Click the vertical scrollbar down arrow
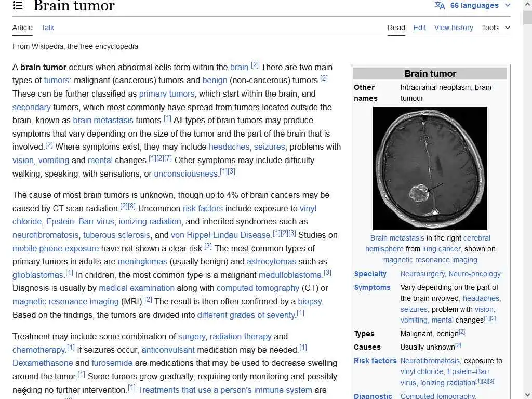 (x=527, y=394)
